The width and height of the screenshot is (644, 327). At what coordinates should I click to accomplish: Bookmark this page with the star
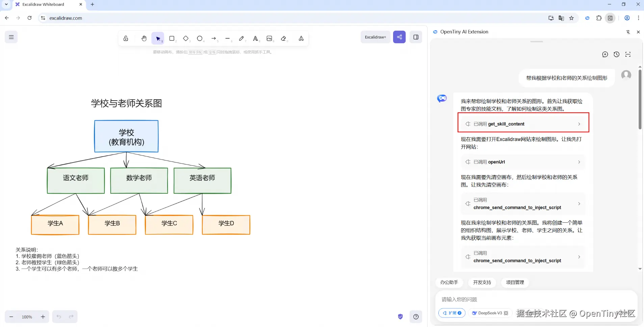click(571, 18)
